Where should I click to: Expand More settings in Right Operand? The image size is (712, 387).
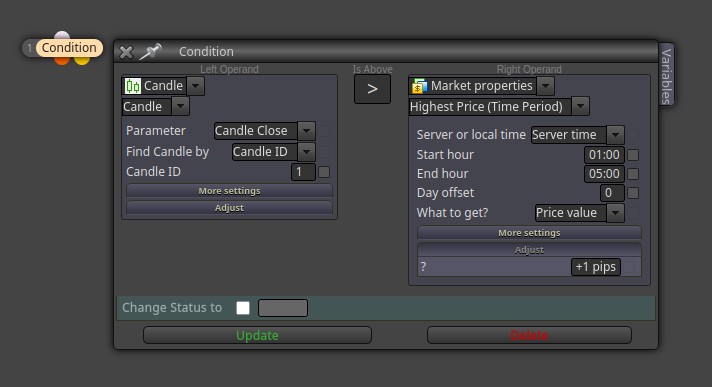[x=529, y=233]
